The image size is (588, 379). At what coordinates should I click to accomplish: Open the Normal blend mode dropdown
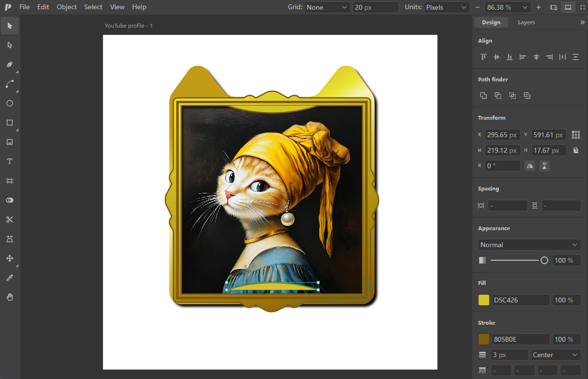[529, 245]
